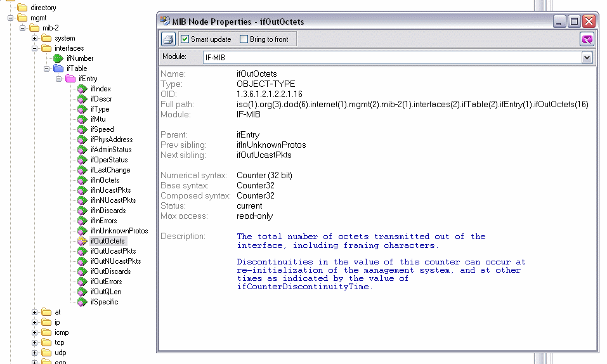Expand the tcp folder node
The height and width of the screenshot is (364, 607).
36,342
